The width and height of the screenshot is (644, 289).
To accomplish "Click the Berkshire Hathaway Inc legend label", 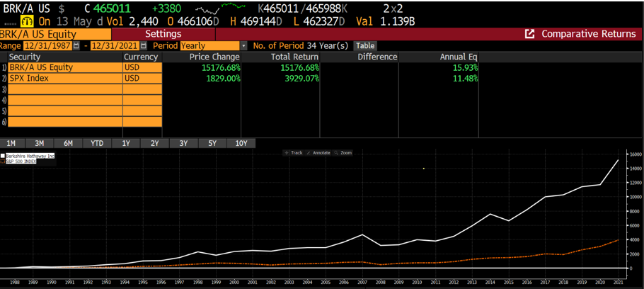I will [x=30, y=157].
